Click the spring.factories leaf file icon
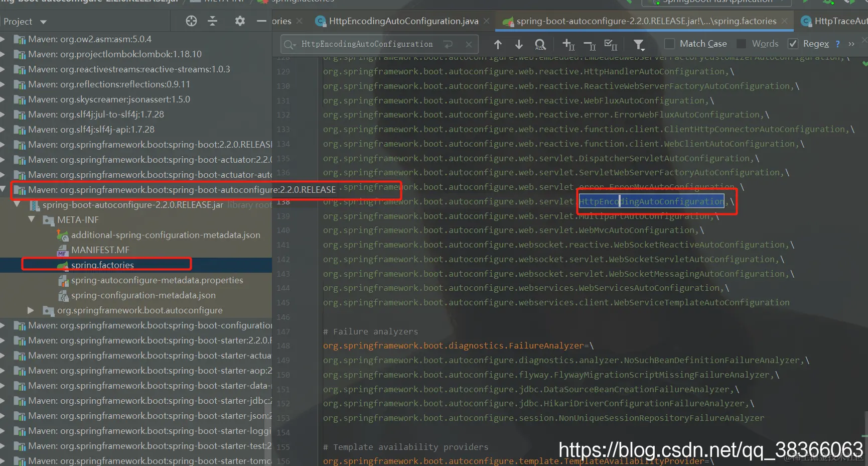868x466 pixels. [62, 265]
